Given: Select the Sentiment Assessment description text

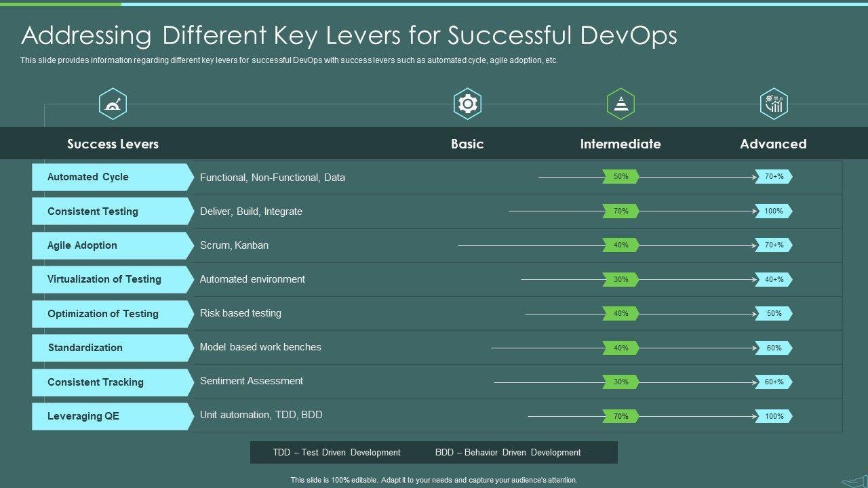Looking at the screenshot, I should tap(252, 381).
